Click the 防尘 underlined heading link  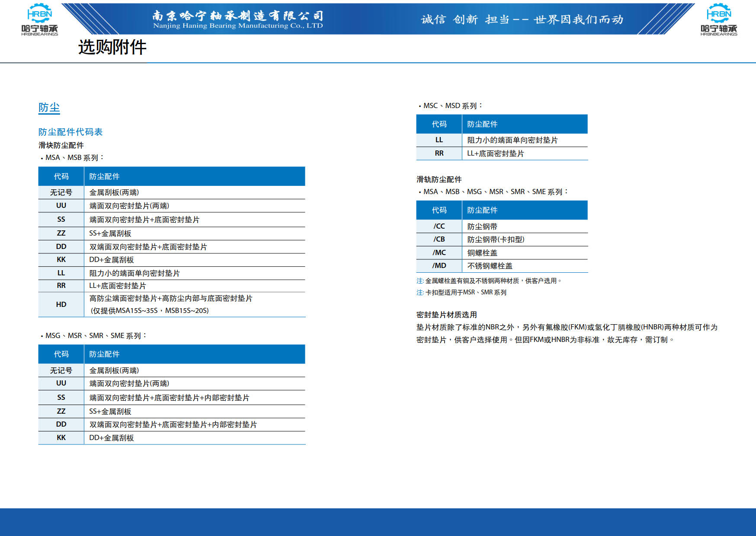click(49, 108)
